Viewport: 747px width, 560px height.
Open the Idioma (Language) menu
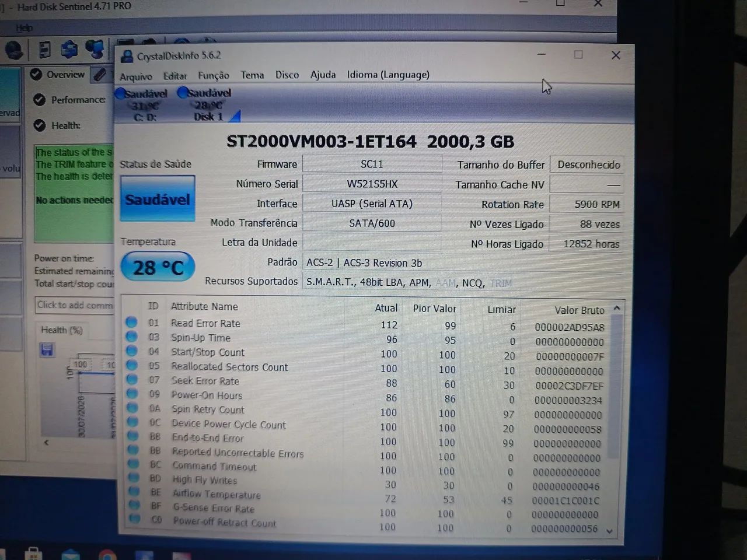pos(388,75)
